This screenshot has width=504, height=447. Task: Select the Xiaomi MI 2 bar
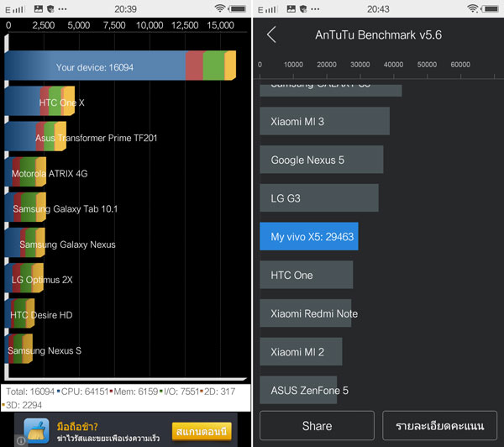click(x=302, y=351)
